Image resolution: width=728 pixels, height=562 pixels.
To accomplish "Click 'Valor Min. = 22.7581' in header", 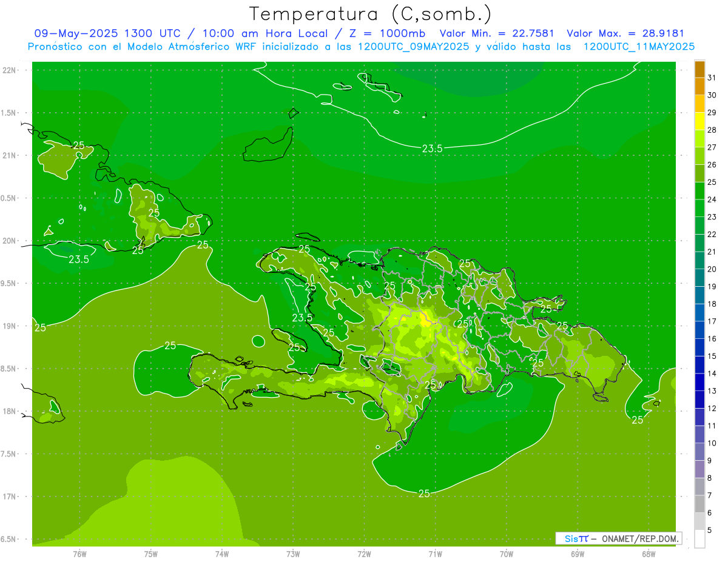I will pyautogui.click(x=497, y=33).
